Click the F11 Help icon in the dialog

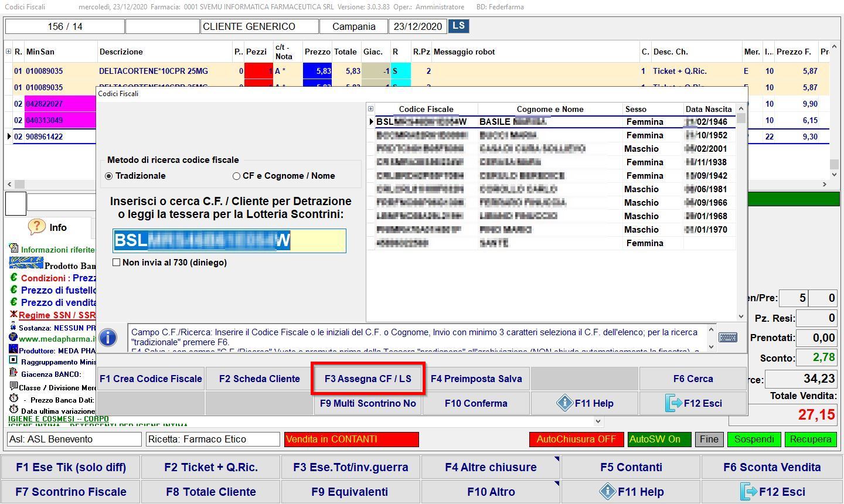pos(564,403)
